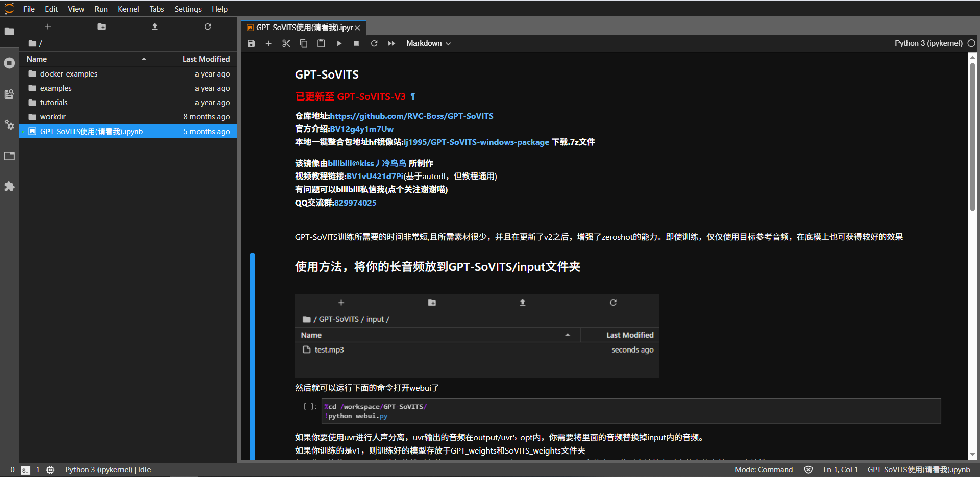This screenshot has width=980, height=477.
Task: Open the Property Inspector gears icon
Action: tap(9, 124)
